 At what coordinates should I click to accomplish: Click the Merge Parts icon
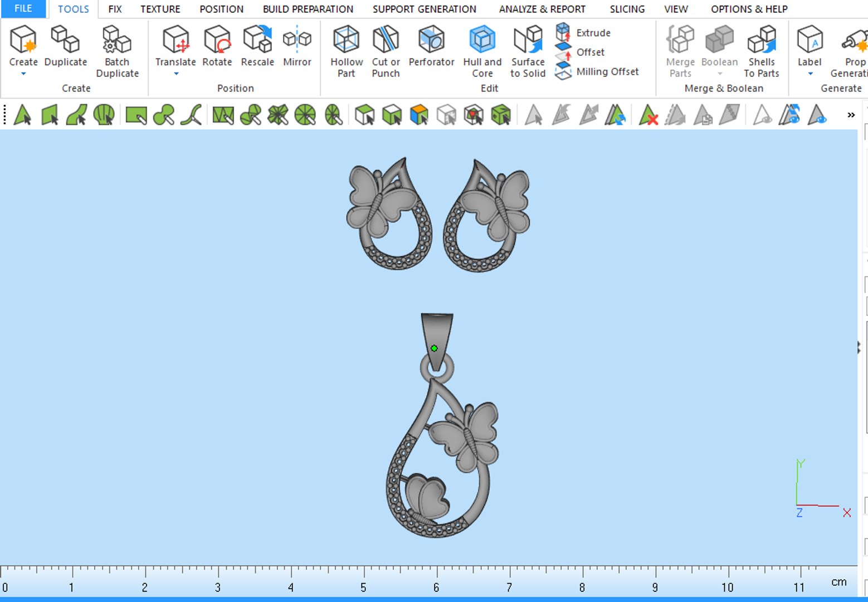tap(680, 39)
